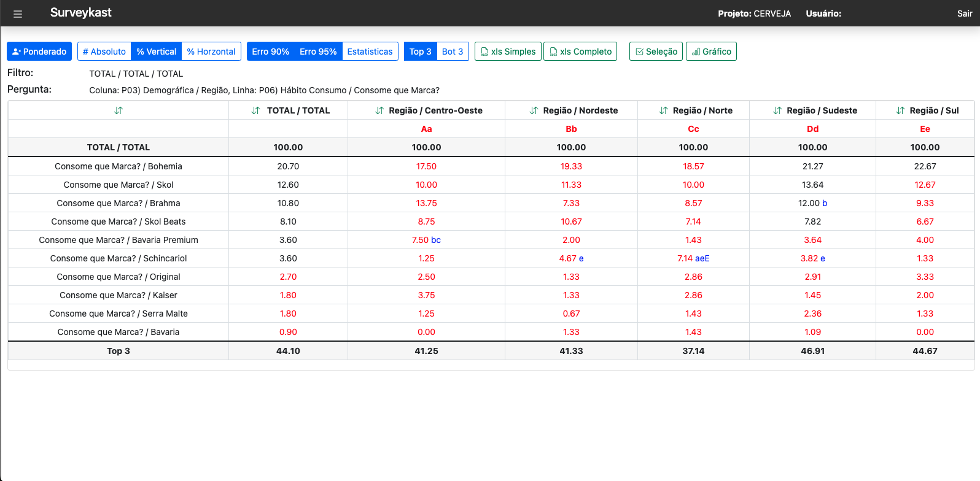Click the Ee column letter label
The width and height of the screenshot is (980, 481).
(x=925, y=129)
